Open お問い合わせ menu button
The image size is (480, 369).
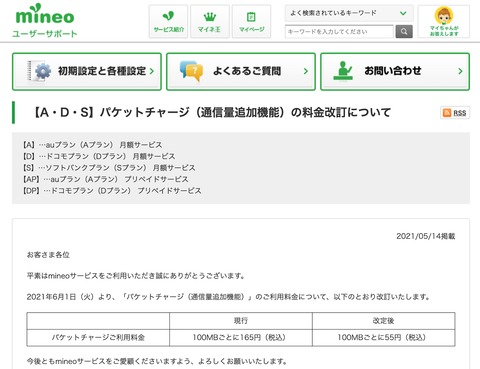tap(395, 71)
